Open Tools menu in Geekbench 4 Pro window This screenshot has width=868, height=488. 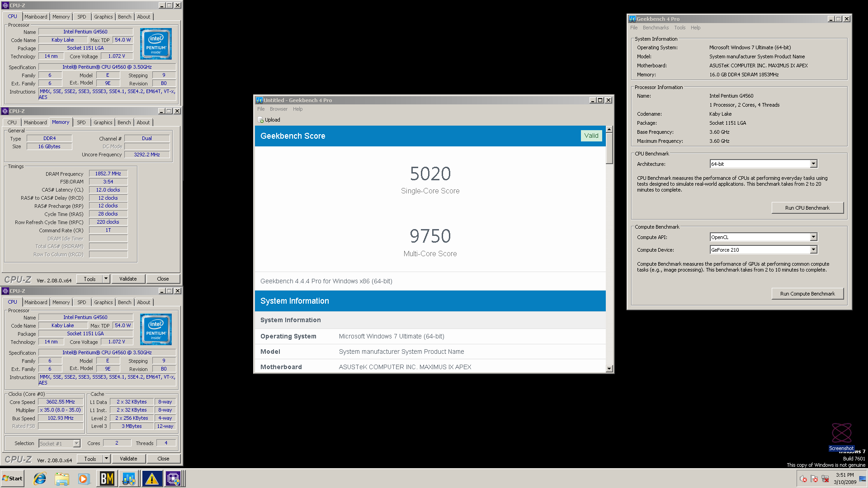pos(680,28)
